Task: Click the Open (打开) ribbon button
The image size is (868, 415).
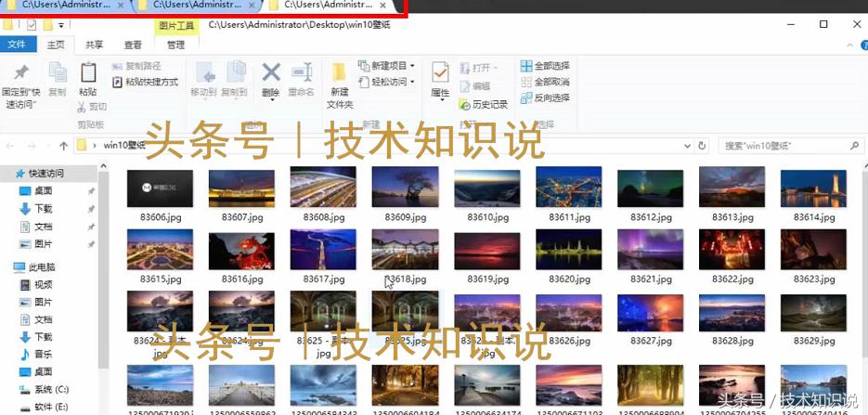Action: [478, 68]
